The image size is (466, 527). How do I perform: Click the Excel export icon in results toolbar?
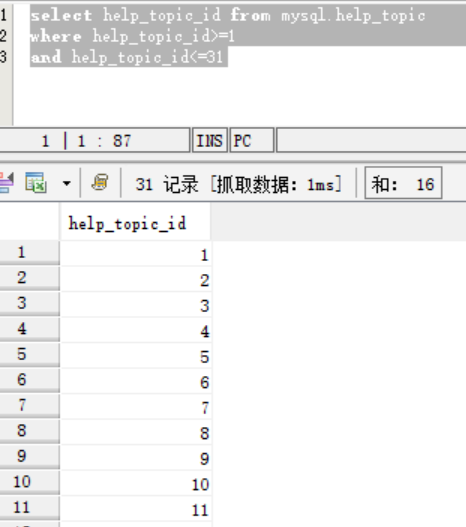point(35,183)
